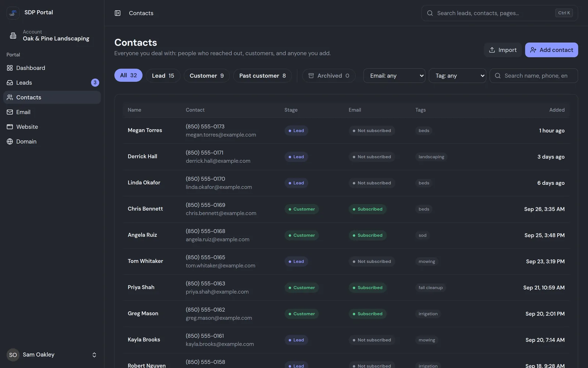Click the Import button
The width and height of the screenshot is (588, 368).
(503, 50)
